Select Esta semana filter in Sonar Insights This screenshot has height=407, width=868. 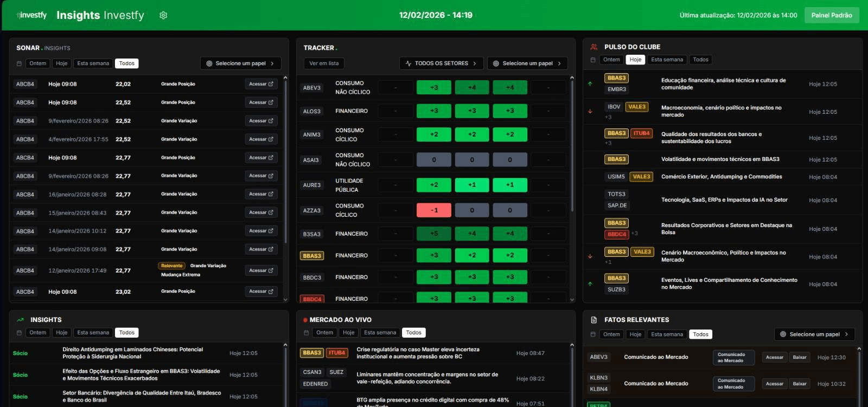(93, 63)
